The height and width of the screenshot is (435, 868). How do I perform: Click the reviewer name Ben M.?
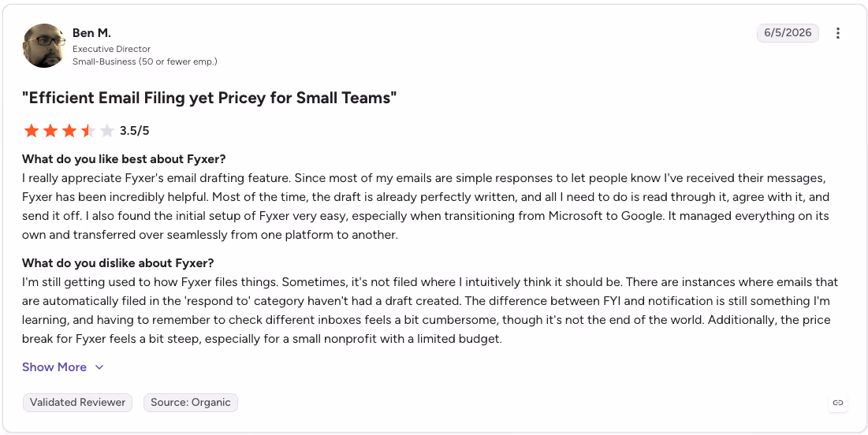tap(92, 32)
